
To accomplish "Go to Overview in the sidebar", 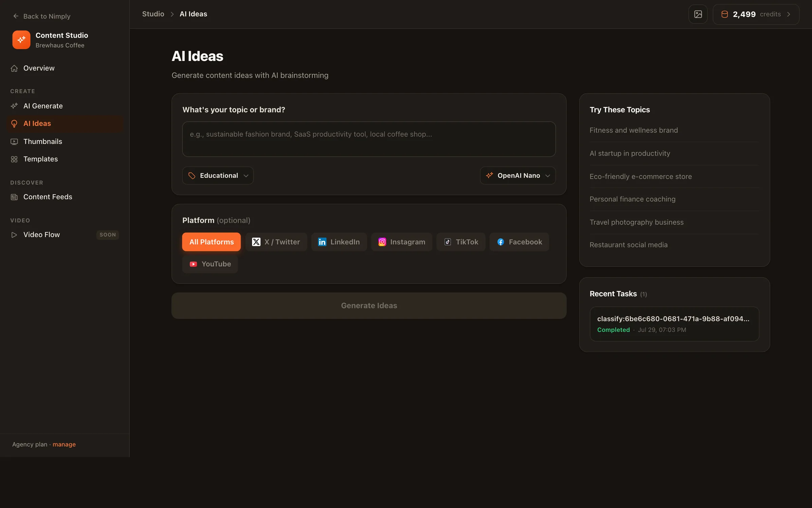I will pos(65,68).
